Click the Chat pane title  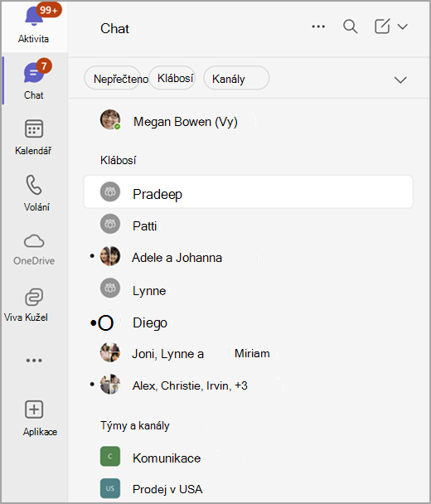(x=114, y=28)
